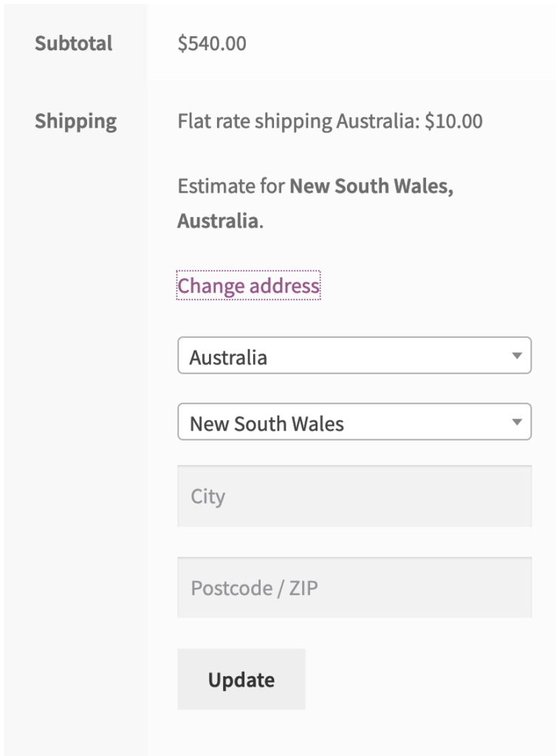Click the arrow on the Australia select

click(517, 356)
